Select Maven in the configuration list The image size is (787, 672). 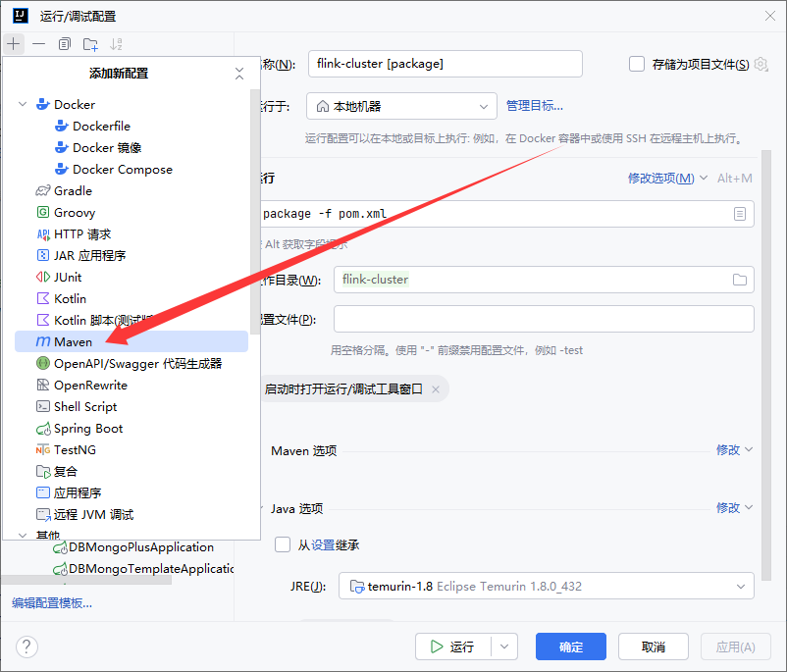(74, 341)
